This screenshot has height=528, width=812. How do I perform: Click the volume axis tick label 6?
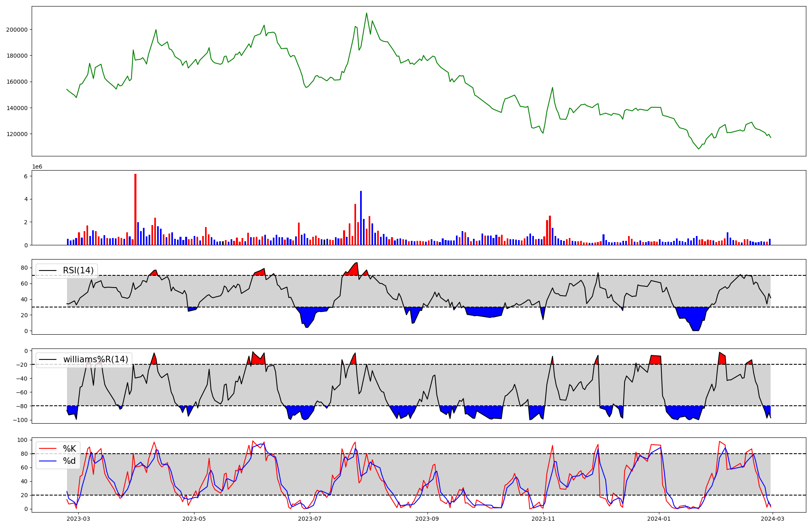coord(26,176)
